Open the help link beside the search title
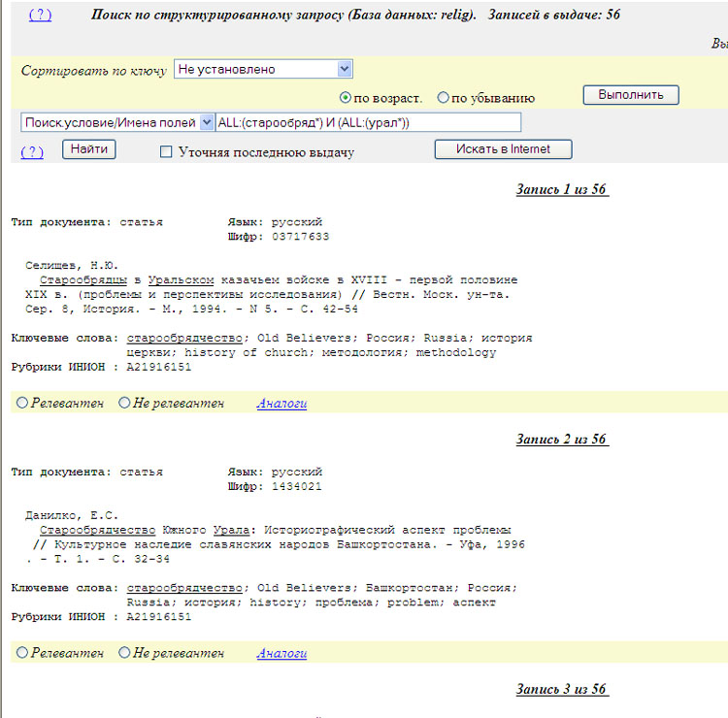The height and width of the screenshot is (718, 728). pyautogui.click(x=40, y=15)
